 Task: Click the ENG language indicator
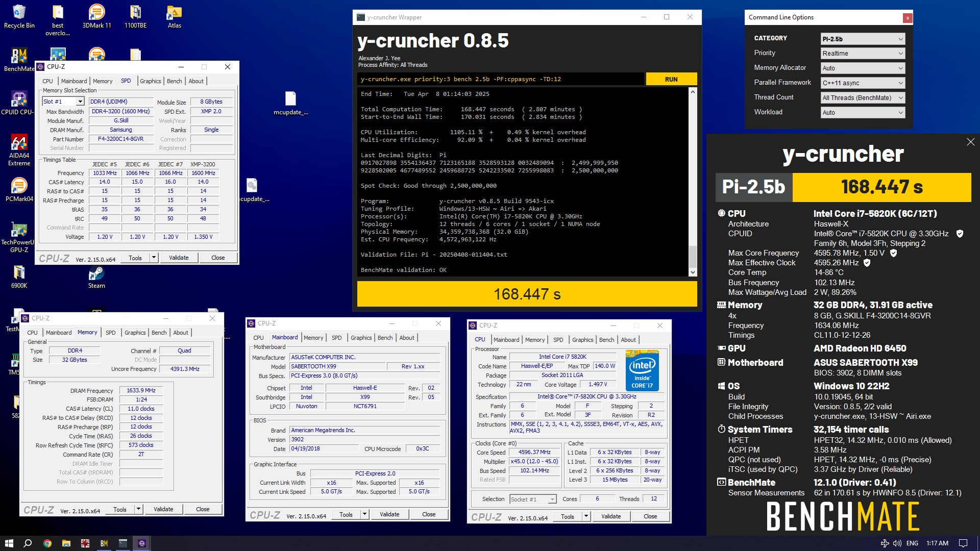[912, 543]
